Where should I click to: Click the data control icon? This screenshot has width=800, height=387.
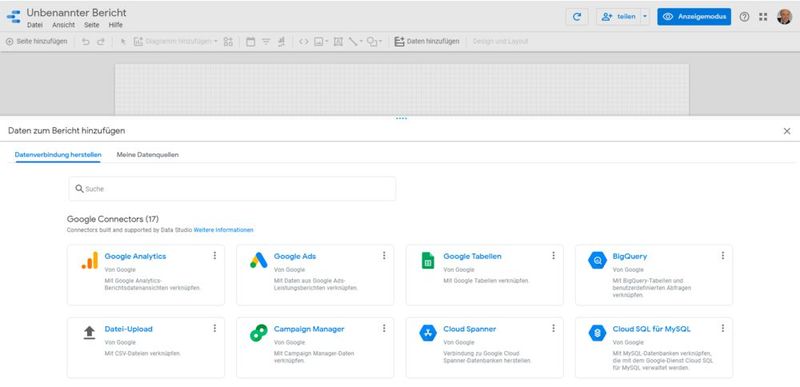coord(281,42)
